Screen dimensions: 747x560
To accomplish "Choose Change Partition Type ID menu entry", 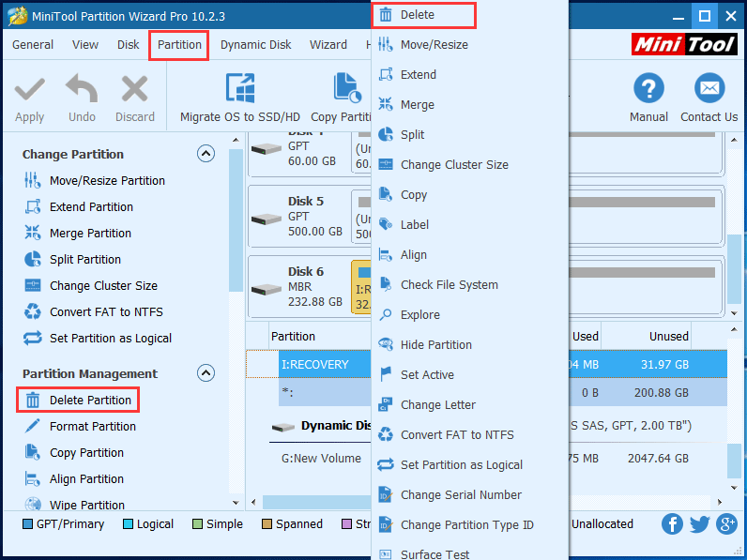I will click(470, 524).
